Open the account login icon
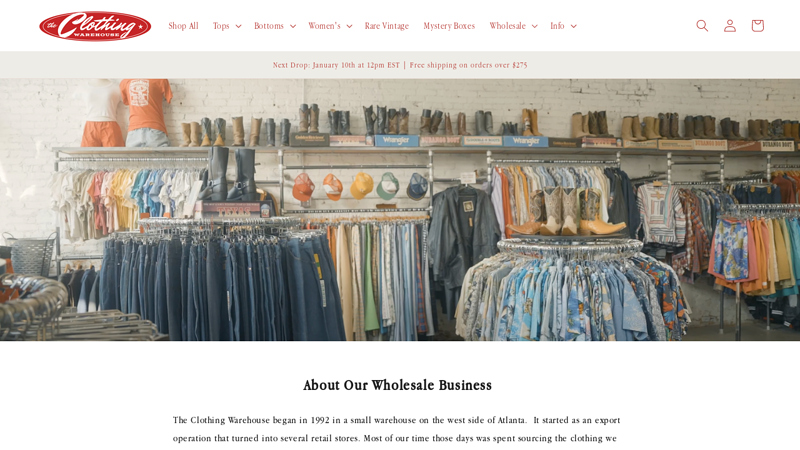 click(730, 26)
